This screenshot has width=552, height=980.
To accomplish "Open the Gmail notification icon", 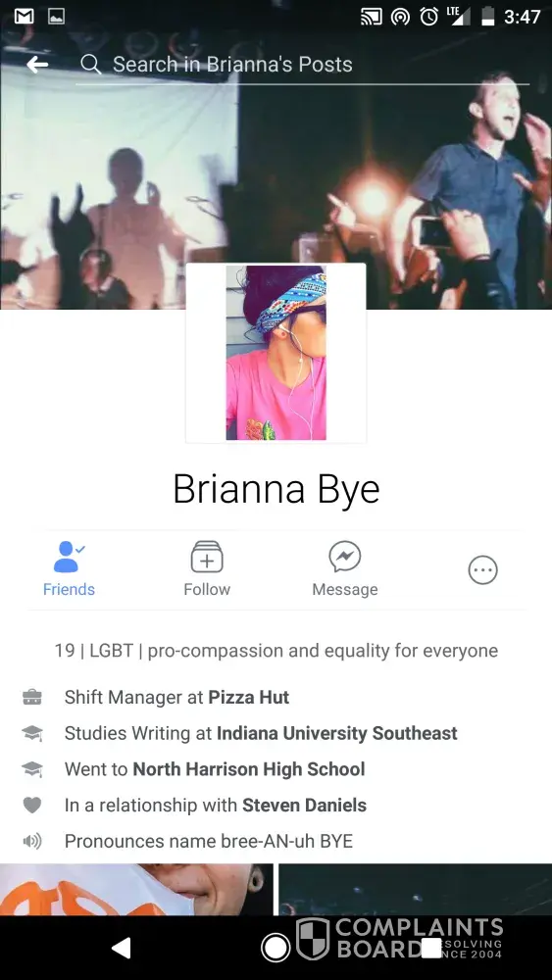I will tap(25, 17).
